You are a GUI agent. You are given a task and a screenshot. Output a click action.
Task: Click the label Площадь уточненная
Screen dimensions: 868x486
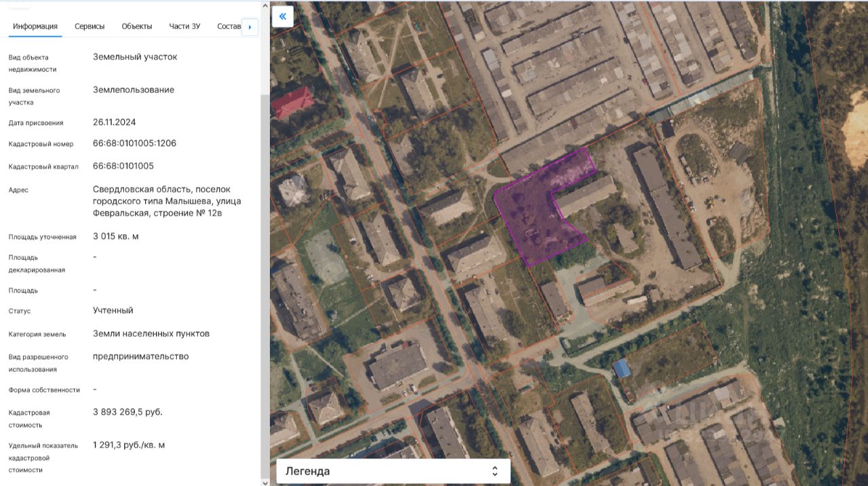tap(42, 237)
